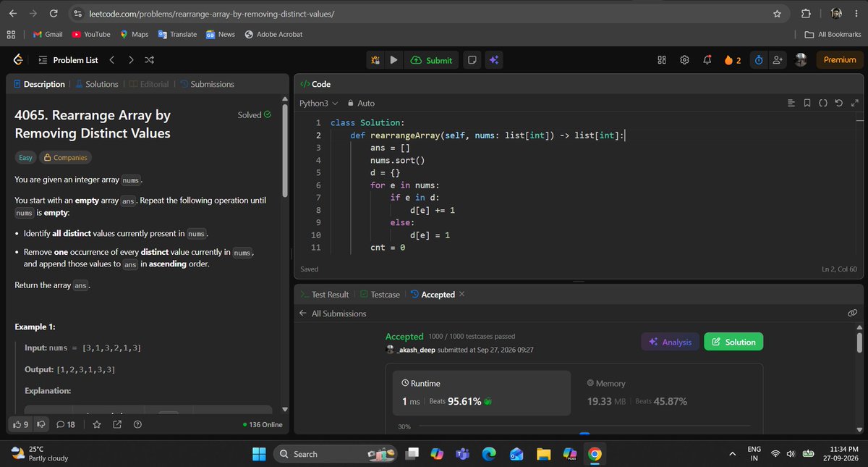The image size is (868, 467).
Task: Open the Problem List panel
Action: click(68, 60)
